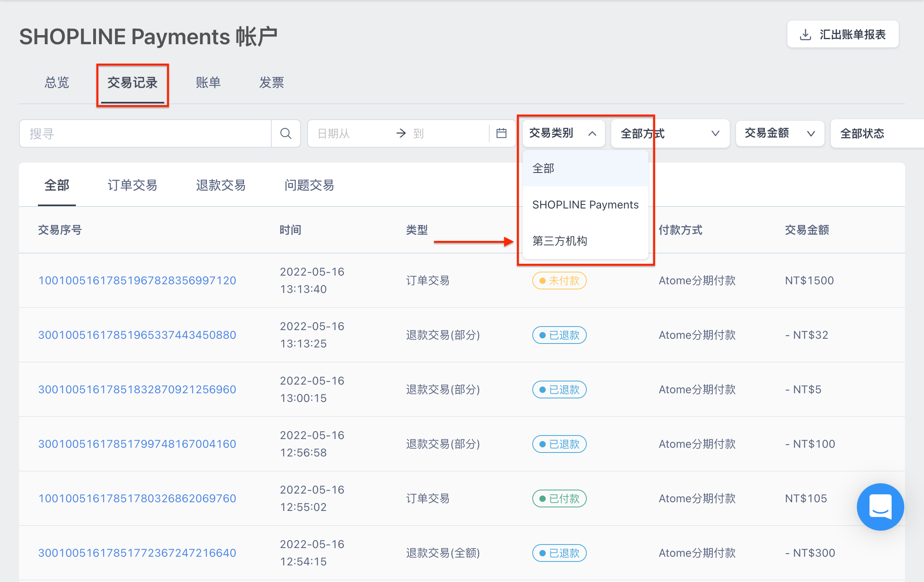Image resolution: width=924 pixels, height=582 pixels.
Task: Click the 已付款 status badge
Action: tap(559, 499)
